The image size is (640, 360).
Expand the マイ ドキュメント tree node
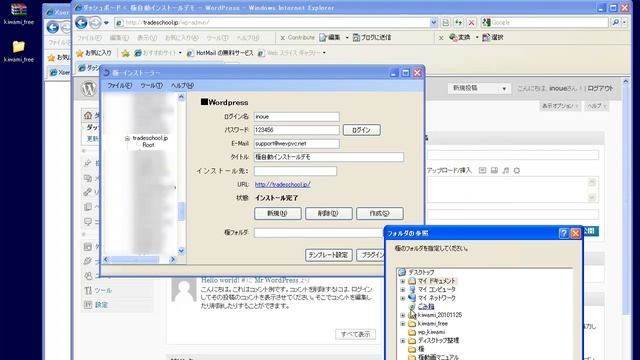click(403, 281)
